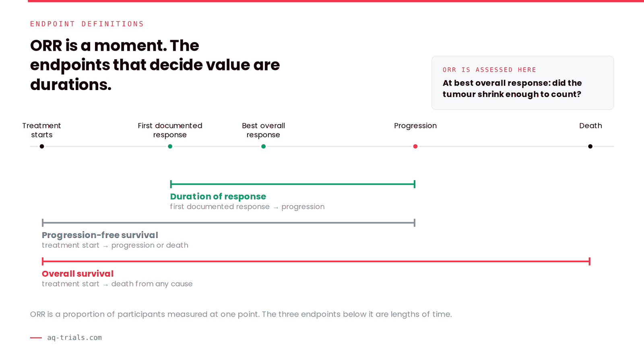Click the green Duration of response bar
The image size is (644, 356).
coord(293,184)
